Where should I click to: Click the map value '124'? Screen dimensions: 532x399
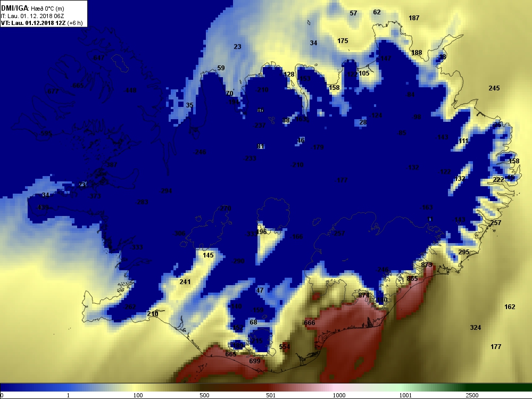tap(377, 115)
